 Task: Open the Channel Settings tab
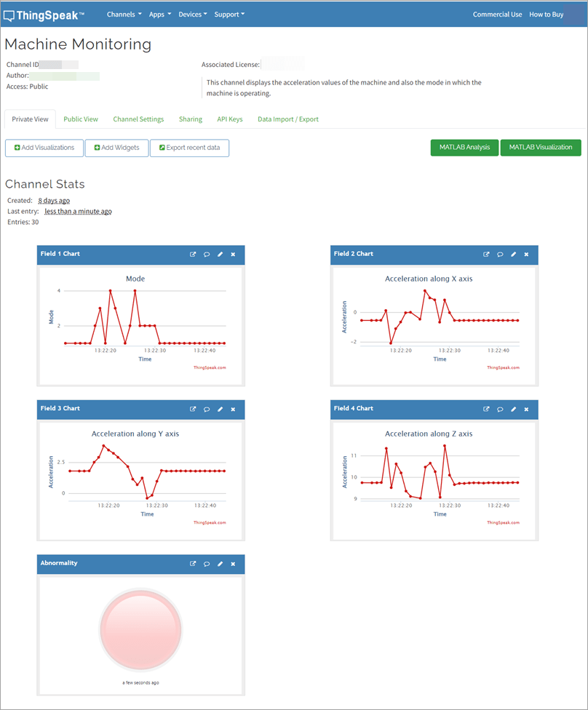click(138, 119)
